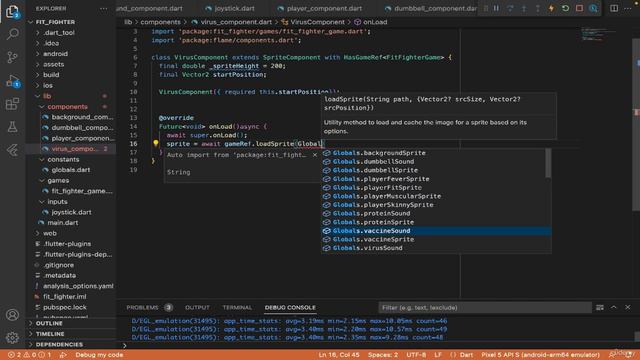Select Pixel 5 API S device
Viewport: 640px width, 360px height.
pyautogui.click(x=540, y=355)
